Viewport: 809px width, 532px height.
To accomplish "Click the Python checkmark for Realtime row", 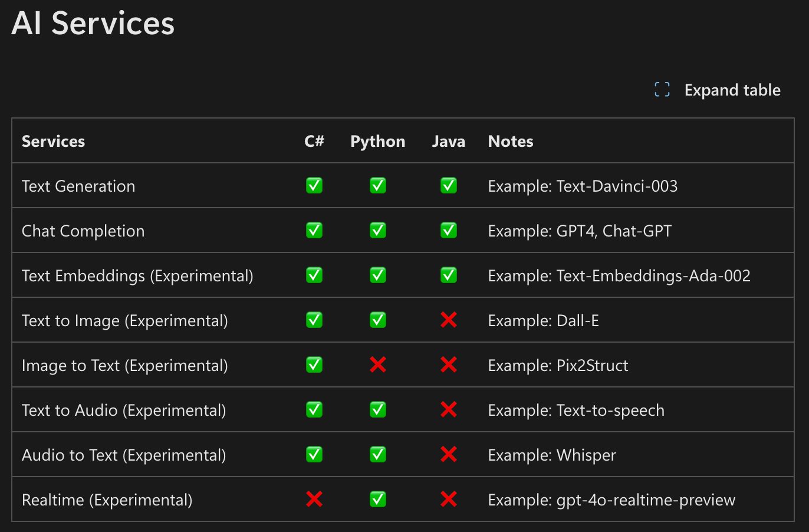I will click(x=378, y=500).
